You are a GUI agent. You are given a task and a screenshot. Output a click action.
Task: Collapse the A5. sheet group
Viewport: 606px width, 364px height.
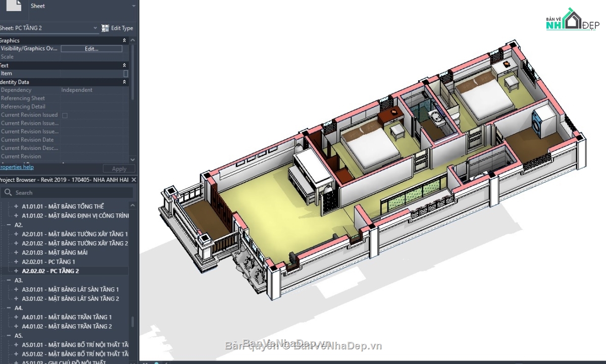[x=8, y=336]
